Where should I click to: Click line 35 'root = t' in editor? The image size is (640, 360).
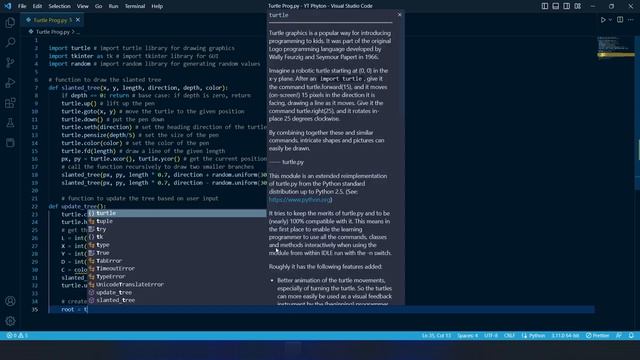point(74,309)
